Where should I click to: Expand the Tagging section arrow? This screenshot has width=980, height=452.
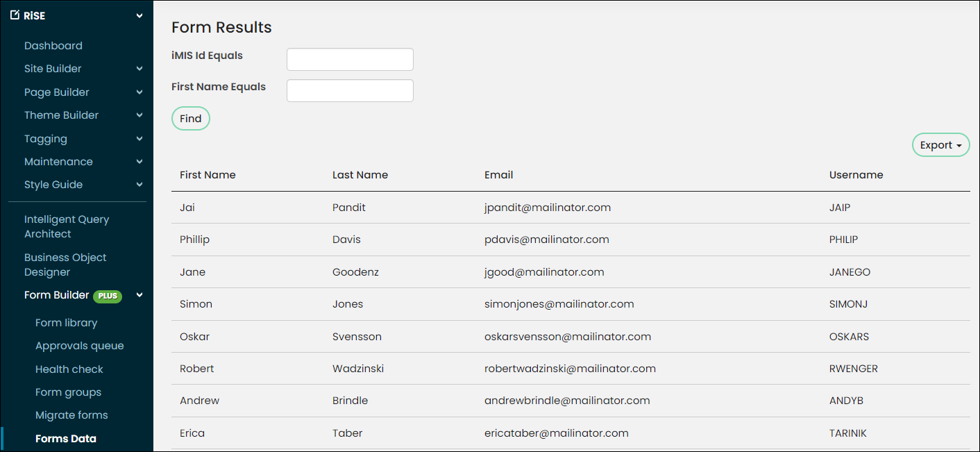[x=140, y=139]
